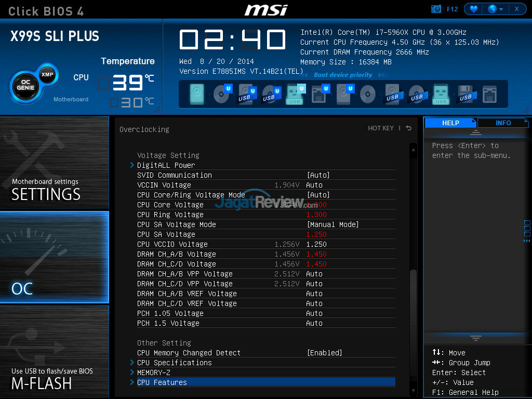This screenshot has width=532, height=399.
Task: Click the Boot device priority label
Action: [x=343, y=75]
